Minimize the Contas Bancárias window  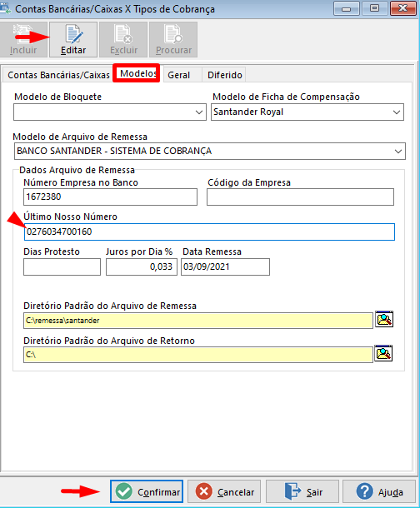[x=347, y=9]
